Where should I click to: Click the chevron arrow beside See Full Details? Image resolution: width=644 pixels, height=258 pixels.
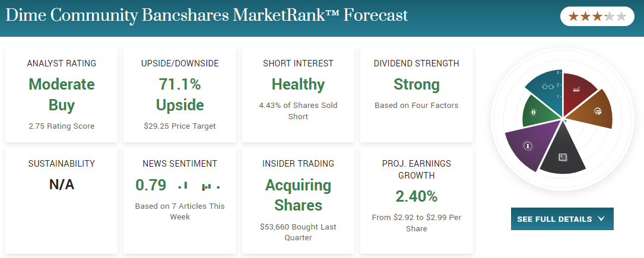tap(601, 219)
